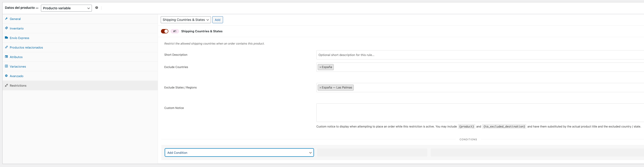Click the Restrictions arrows icon
This screenshot has height=167, width=644.
[7, 85]
